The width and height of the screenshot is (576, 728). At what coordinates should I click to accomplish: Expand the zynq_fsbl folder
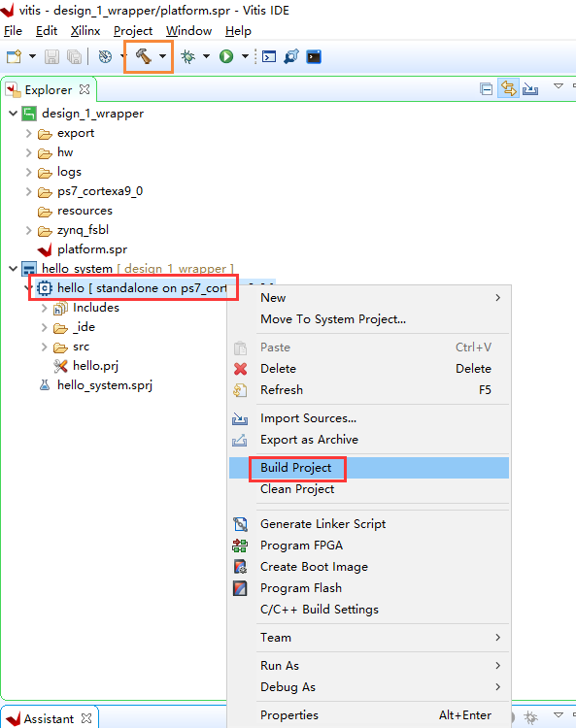(x=29, y=230)
